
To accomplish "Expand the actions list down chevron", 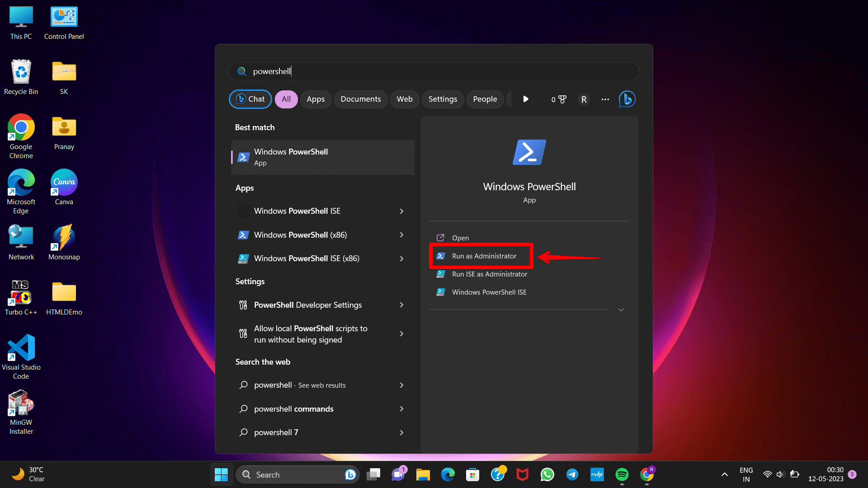I will pyautogui.click(x=621, y=310).
